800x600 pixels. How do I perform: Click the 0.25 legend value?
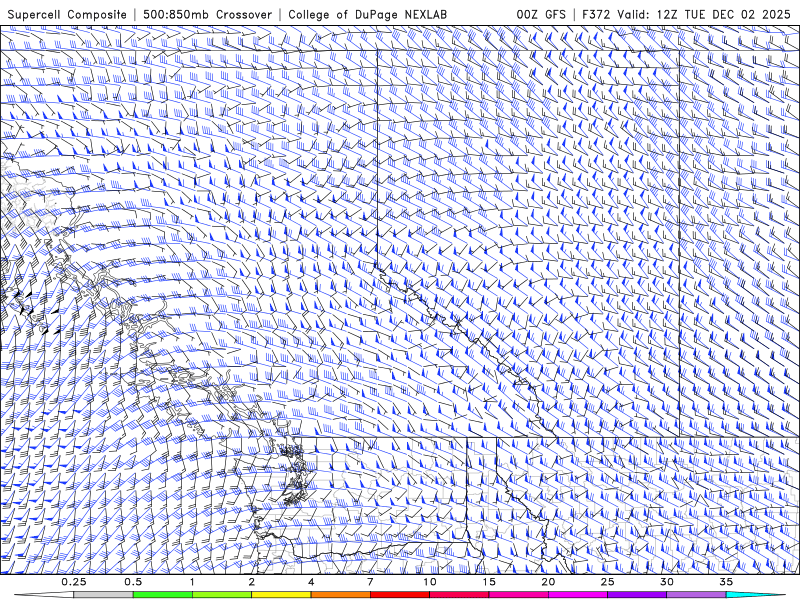point(73,582)
